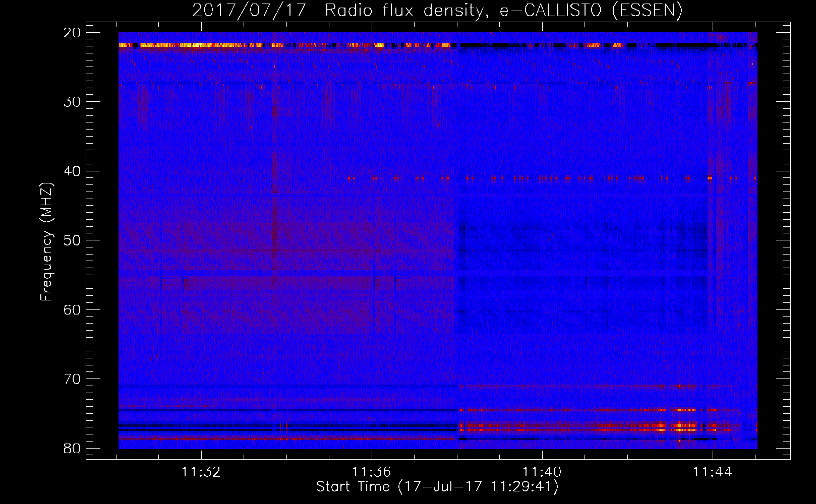Click the "Frequency (MHZ)" axis label

pyautogui.click(x=46, y=242)
